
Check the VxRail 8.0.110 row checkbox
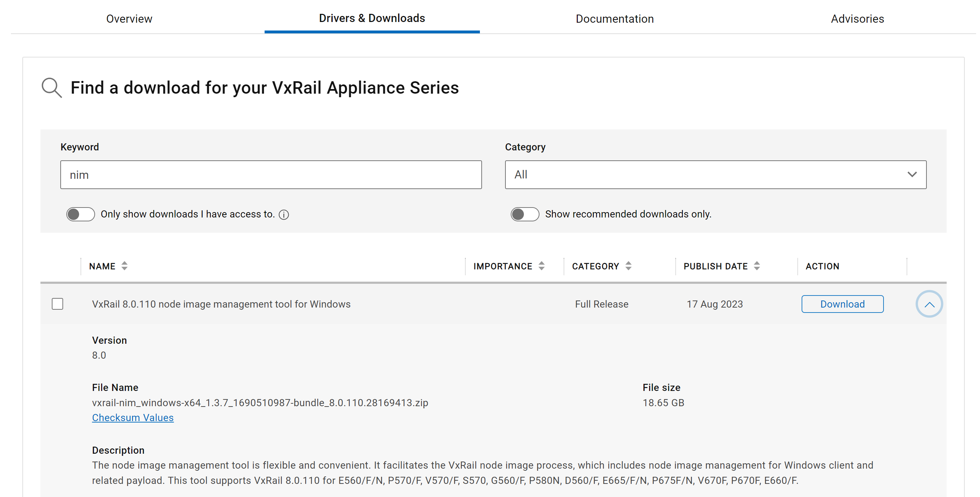pos(57,304)
